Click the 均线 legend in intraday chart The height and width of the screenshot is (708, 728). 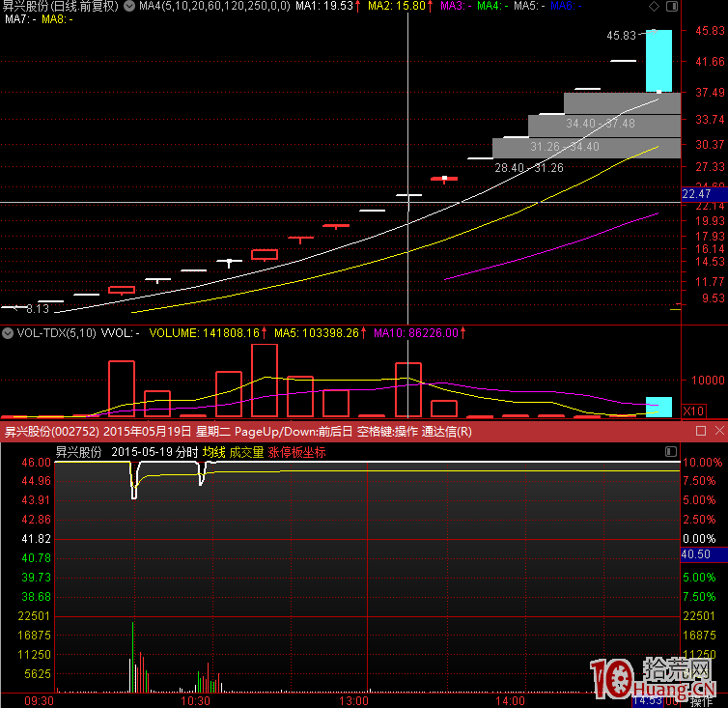pyautogui.click(x=214, y=452)
